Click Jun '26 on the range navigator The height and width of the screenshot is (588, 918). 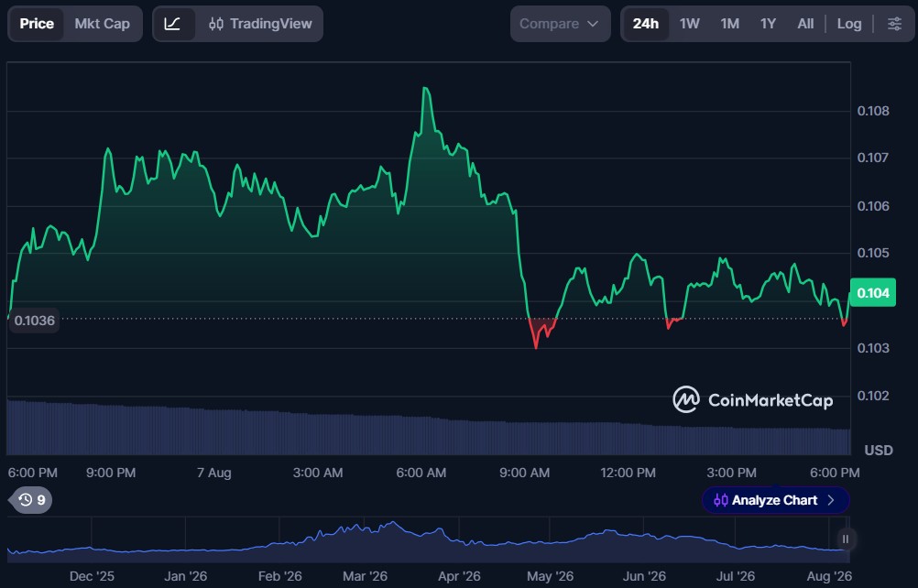tap(644, 576)
